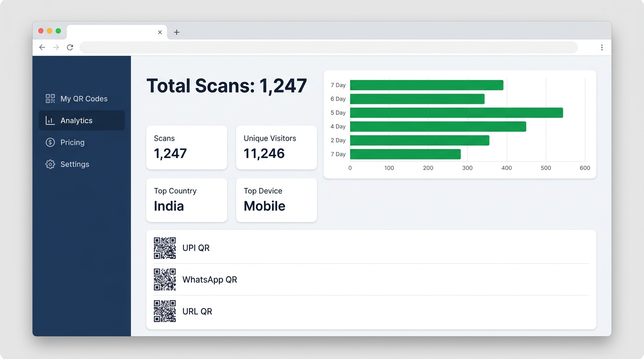Click the longest 5 Day bar
The height and width of the screenshot is (359, 644).
(456, 112)
